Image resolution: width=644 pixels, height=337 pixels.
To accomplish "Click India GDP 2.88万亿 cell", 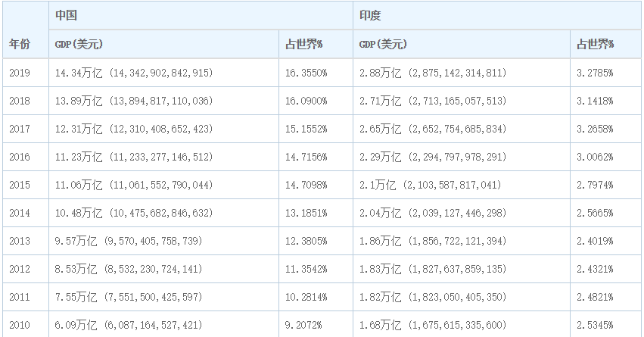I will pos(462,73).
